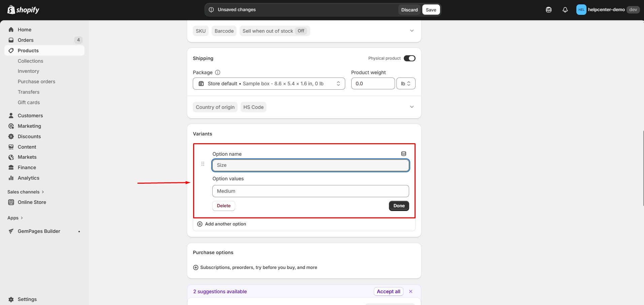Toggle Physical product off
The image size is (644, 305).
pyautogui.click(x=409, y=58)
